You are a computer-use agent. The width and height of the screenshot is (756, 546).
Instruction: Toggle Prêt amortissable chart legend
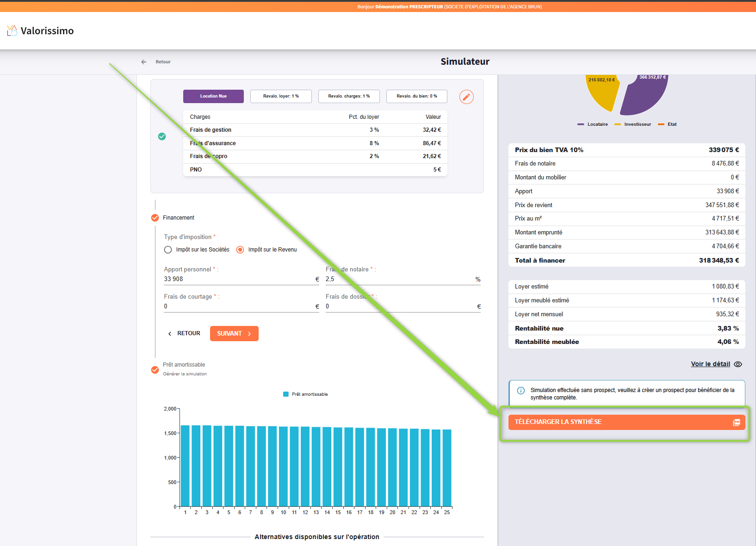tap(305, 394)
